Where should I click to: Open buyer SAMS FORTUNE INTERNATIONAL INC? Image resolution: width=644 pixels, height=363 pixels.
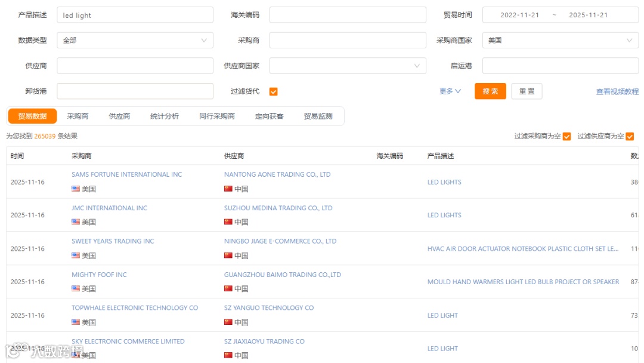click(126, 174)
